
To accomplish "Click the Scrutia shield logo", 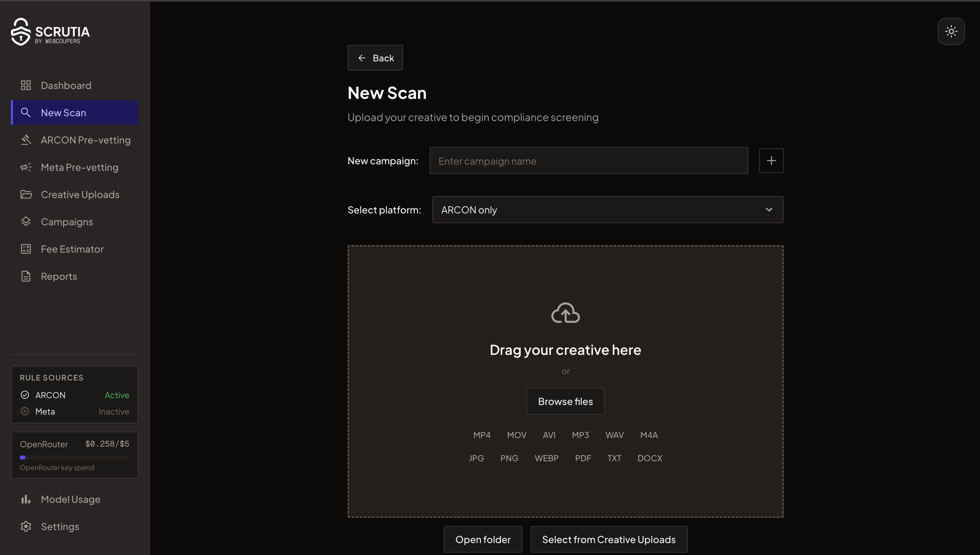I will 20,32.
